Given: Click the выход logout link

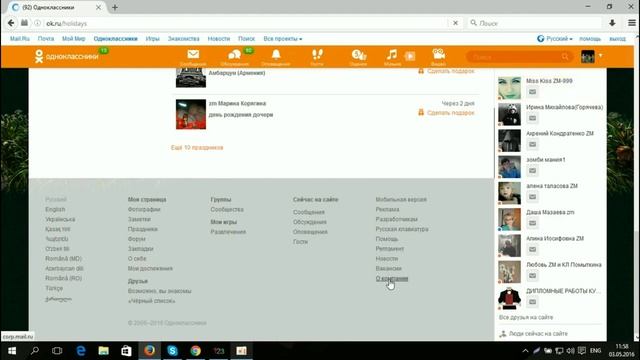Looking at the screenshot, I should tap(617, 39).
